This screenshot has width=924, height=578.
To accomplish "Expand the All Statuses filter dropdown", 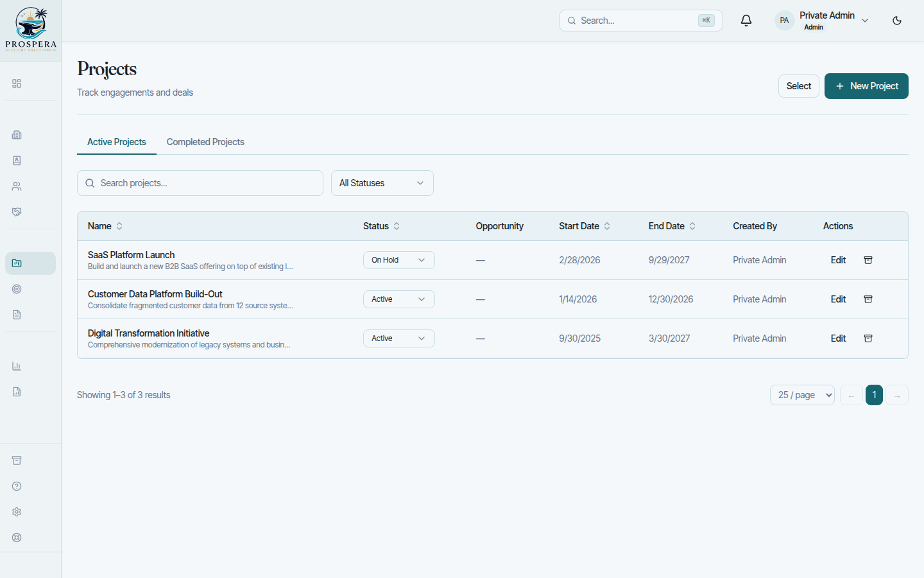I will (382, 183).
